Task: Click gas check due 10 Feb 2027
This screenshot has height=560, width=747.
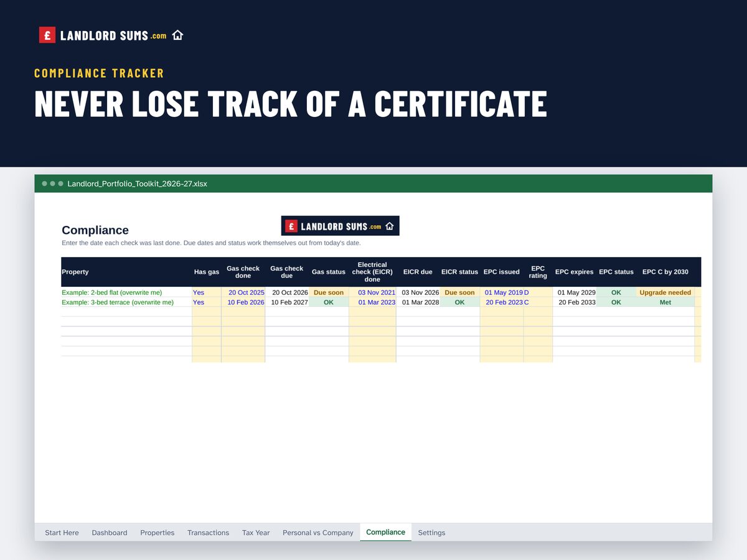Action: pos(287,302)
